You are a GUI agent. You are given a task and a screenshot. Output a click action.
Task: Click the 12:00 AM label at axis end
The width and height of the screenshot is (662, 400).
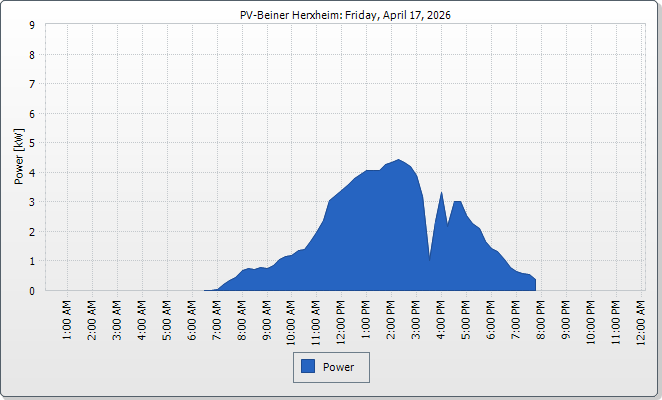click(640, 319)
